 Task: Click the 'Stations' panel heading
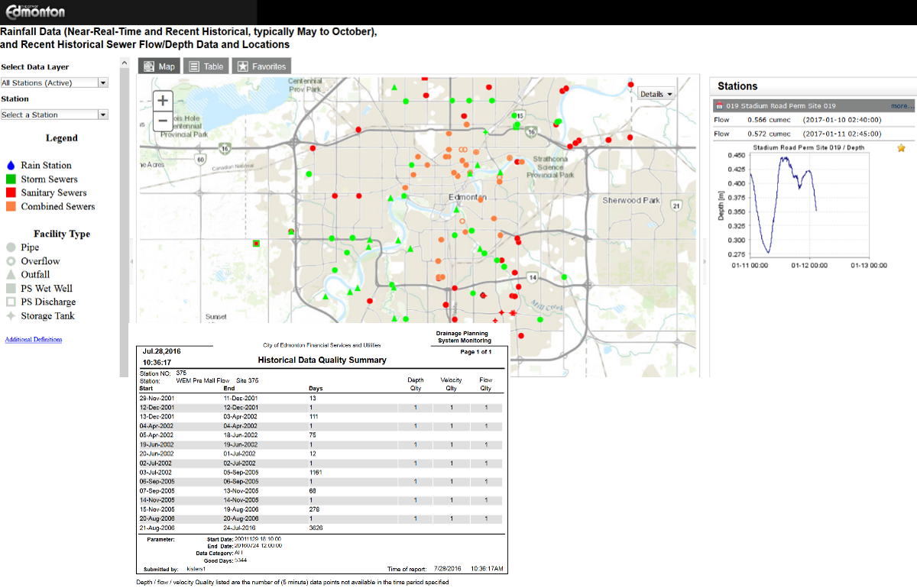pyautogui.click(x=737, y=86)
